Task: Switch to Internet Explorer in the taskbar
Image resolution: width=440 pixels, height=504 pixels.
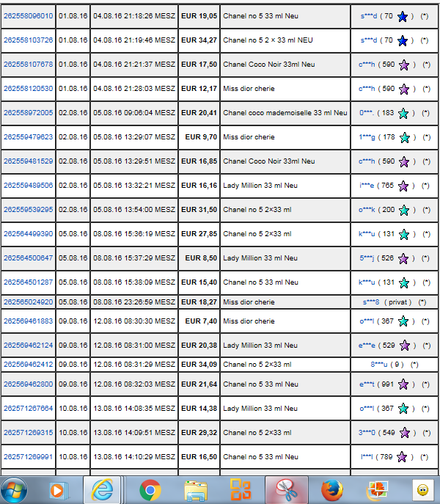Action: coord(102,491)
